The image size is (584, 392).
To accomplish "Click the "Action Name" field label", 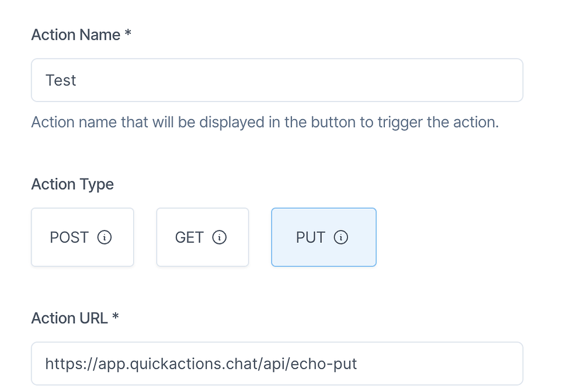I will (x=76, y=35).
